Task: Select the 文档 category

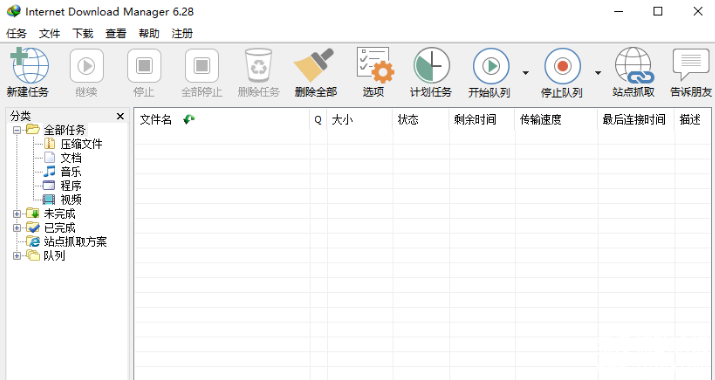Action: pos(71,158)
